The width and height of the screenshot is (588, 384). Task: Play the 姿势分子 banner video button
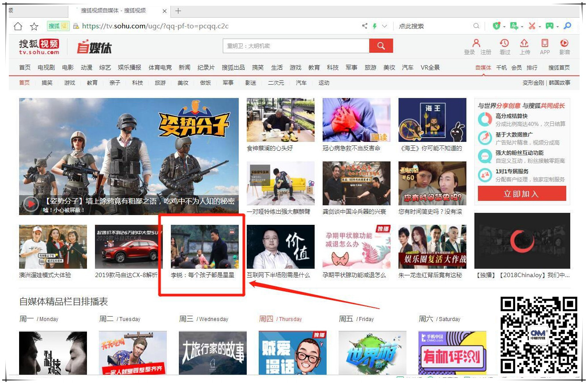pos(31,204)
